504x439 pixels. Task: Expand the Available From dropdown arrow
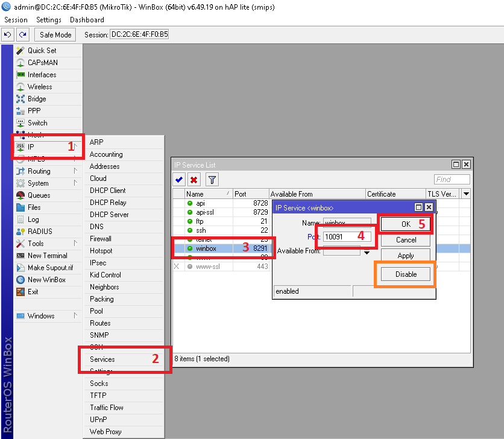[x=367, y=252]
